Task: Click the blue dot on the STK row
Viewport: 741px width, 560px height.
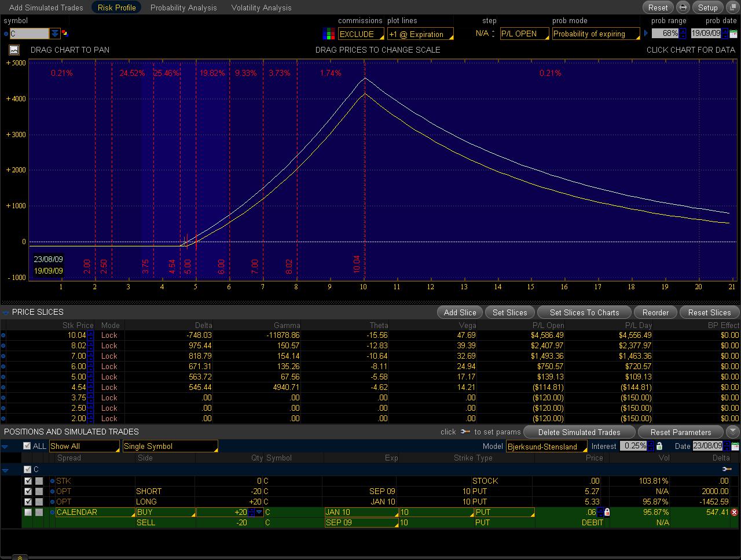Action: (x=52, y=481)
